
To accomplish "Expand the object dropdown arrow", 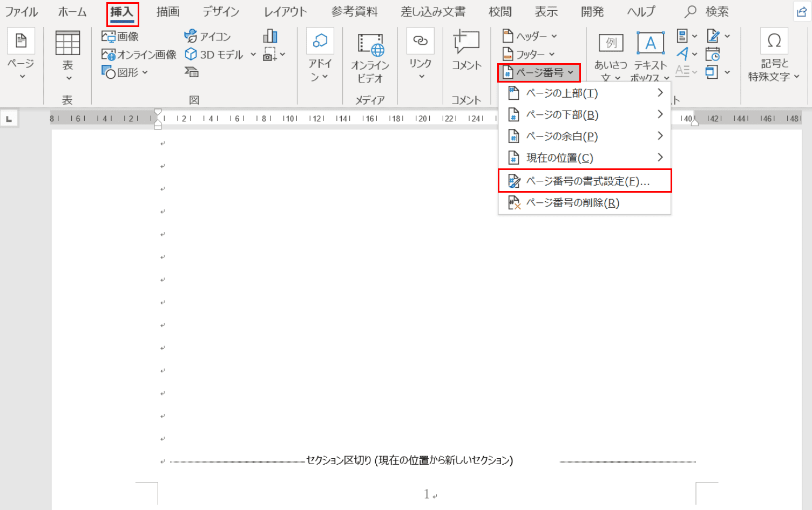I will click(x=727, y=72).
